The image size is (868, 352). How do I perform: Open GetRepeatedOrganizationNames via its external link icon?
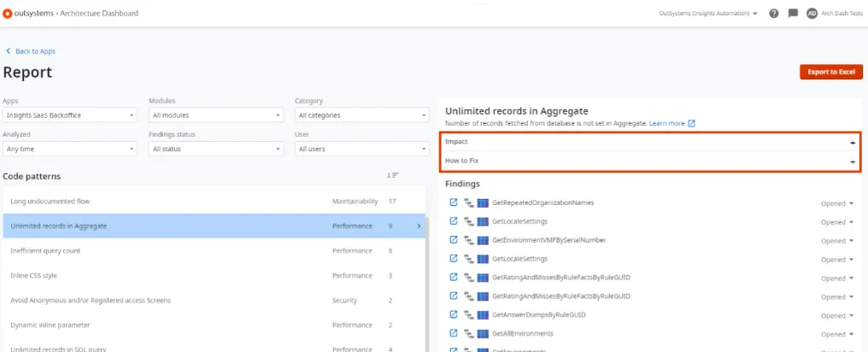tap(454, 202)
